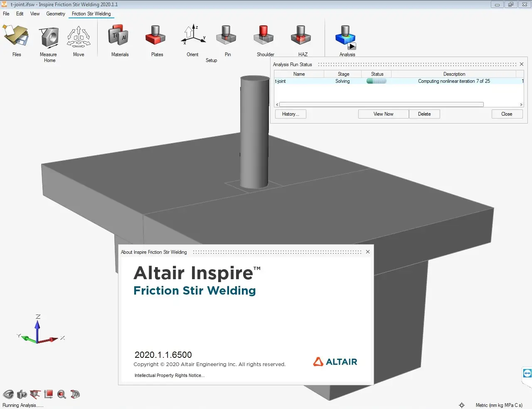Select the axis-aligned view icon
This screenshot has width=532, height=409.
pyautogui.click(x=49, y=394)
